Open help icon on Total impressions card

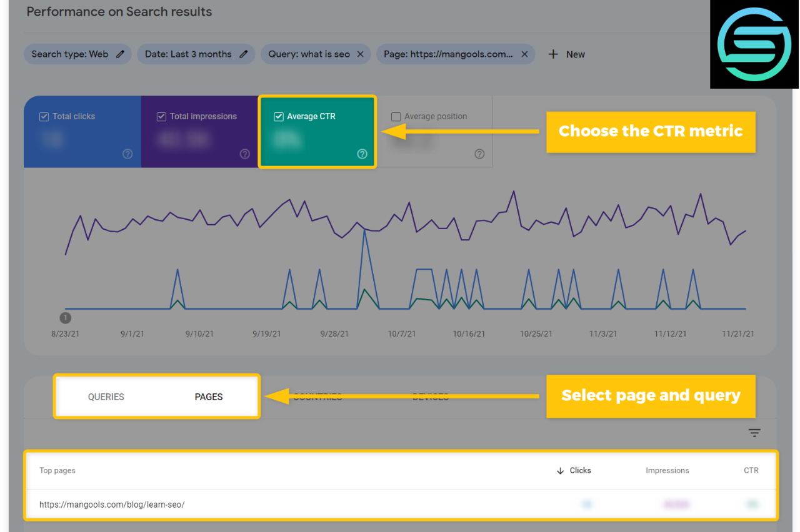(x=245, y=154)
